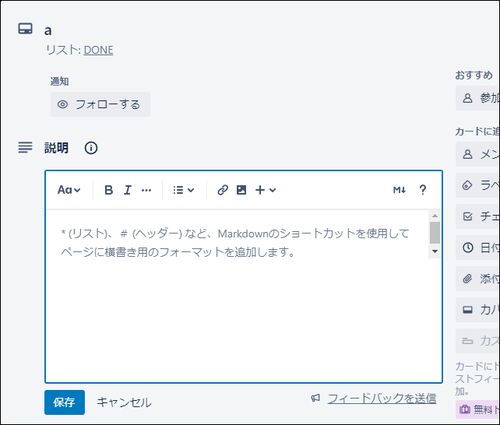This screenshot has height=425, width=500.
Task: Toggle bold formatting in description editor
Action: [x=109, y=190]
